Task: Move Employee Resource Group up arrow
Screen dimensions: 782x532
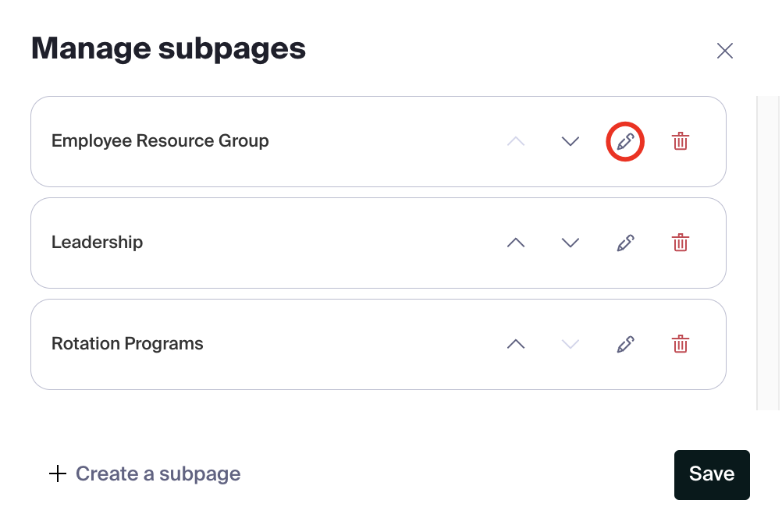Action: point(516,142)
